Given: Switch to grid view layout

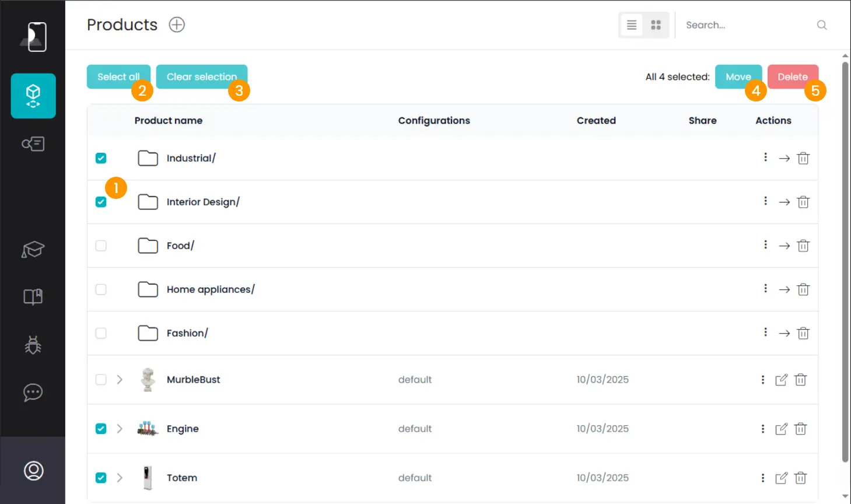Looking at the screenshot, I should pyautogui.click(x=656, y=25).
